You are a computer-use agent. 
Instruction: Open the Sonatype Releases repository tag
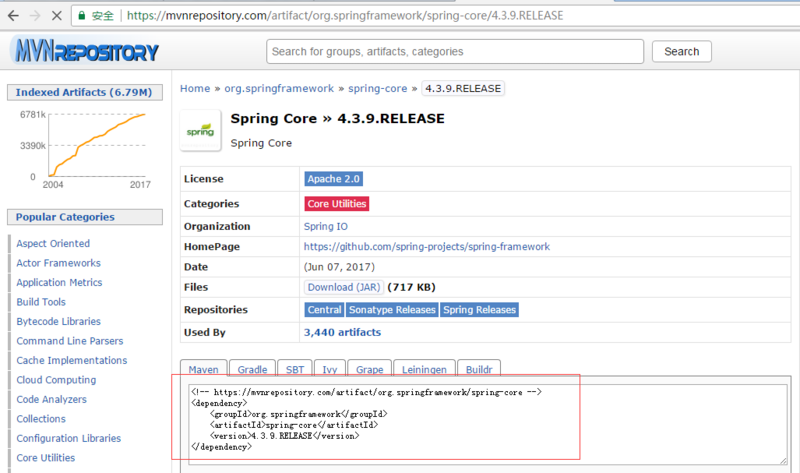(x=392, y=310)
